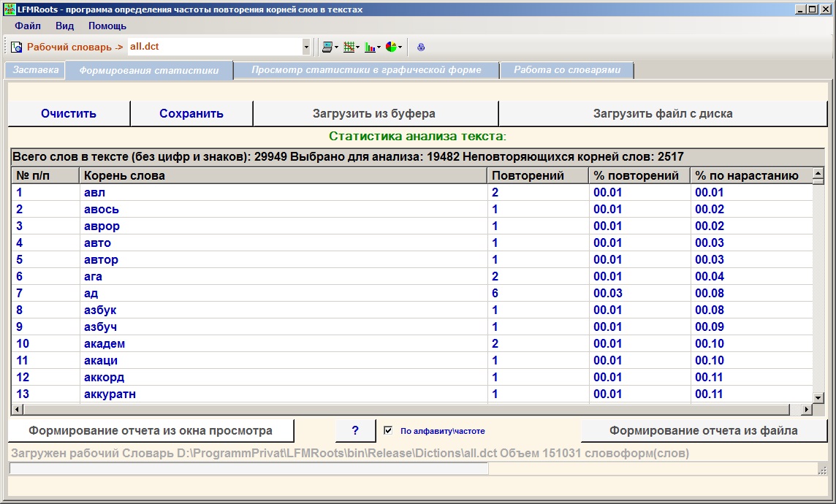
Task: Click row number 10 in академ row
Action: [x=23, y=343]
